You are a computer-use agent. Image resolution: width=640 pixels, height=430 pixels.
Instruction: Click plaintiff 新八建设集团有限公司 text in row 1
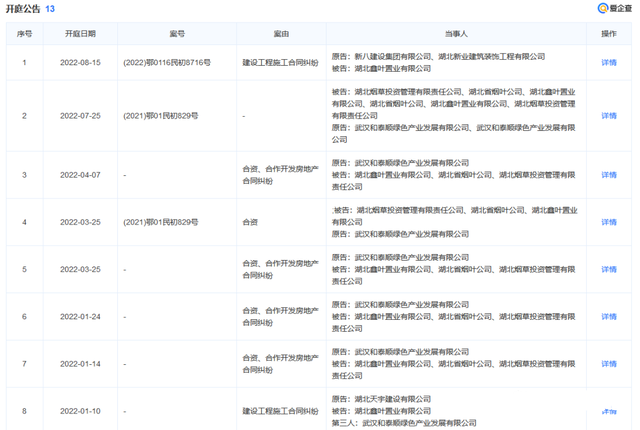(393, 57)
